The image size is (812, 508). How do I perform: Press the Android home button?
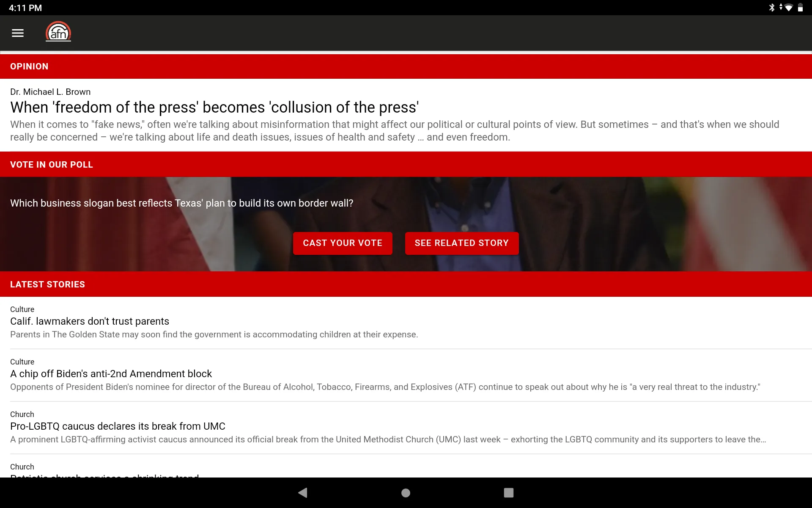pyautogui.click(x=406, y=492)
